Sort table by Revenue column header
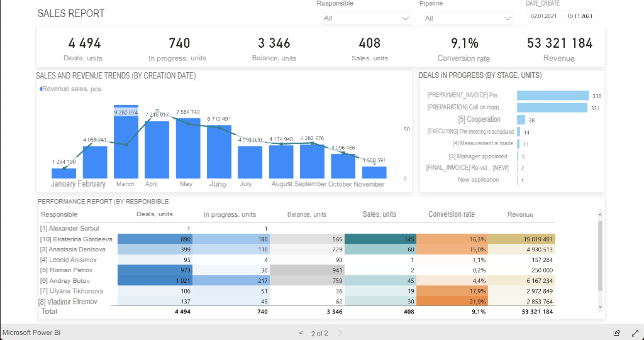Screen dimensions: 644x340 520,214
